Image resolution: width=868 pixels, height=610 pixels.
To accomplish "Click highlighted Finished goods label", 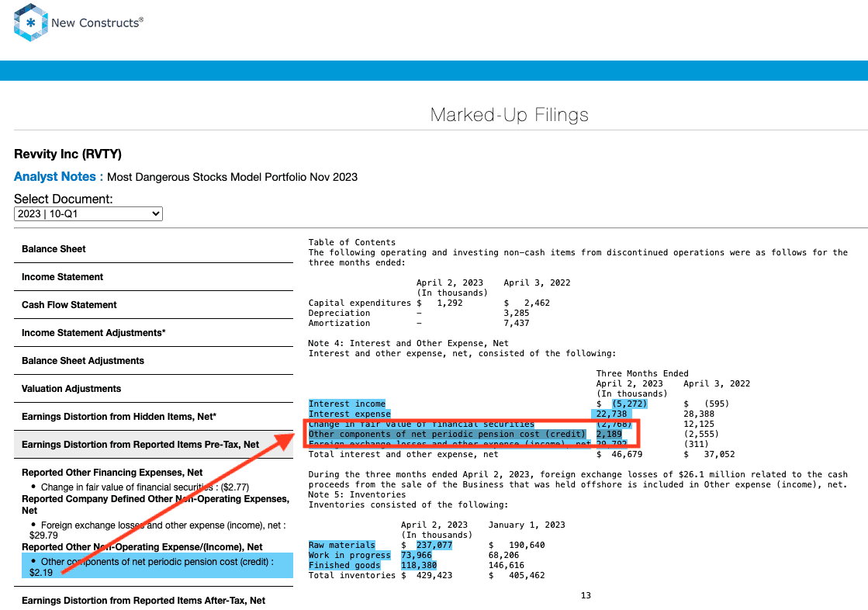I will [x=344, y=565].
